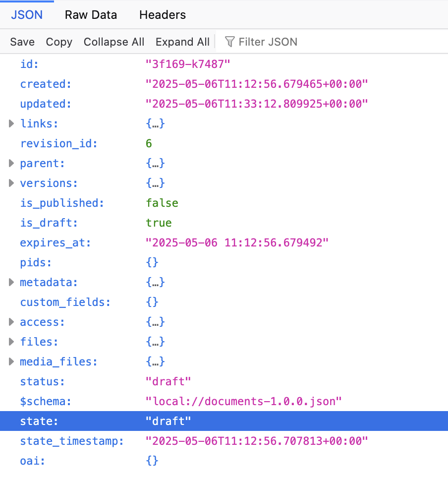
Task: Click the Save button
Action: pyautogui.click(x=22, y=42)
